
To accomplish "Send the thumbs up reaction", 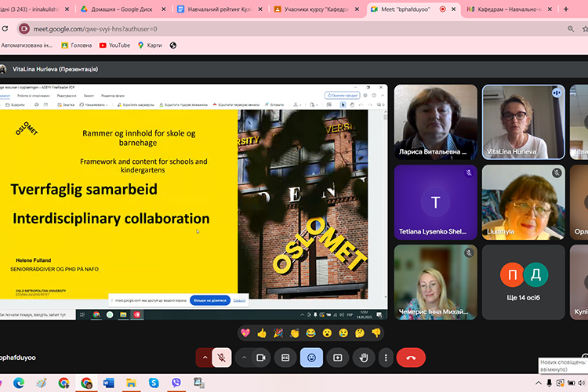I will click(262, 333).
